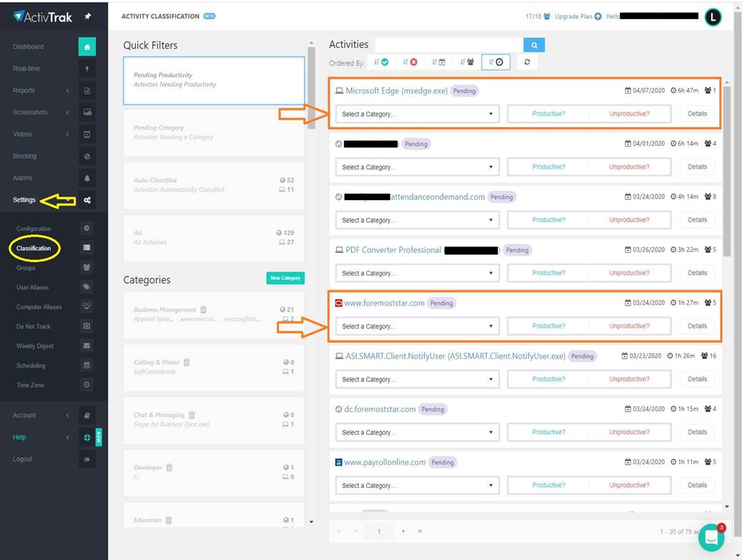Expand the Reports menu chevron
This screenshot has height=560, width=742.
(x=67, y=91)
